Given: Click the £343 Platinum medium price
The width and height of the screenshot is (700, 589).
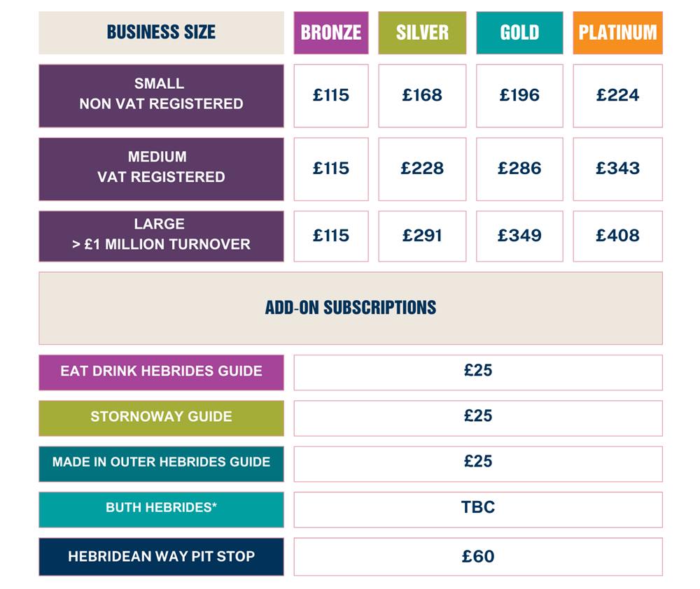Looking at the screenshot, I should (617, 169).
